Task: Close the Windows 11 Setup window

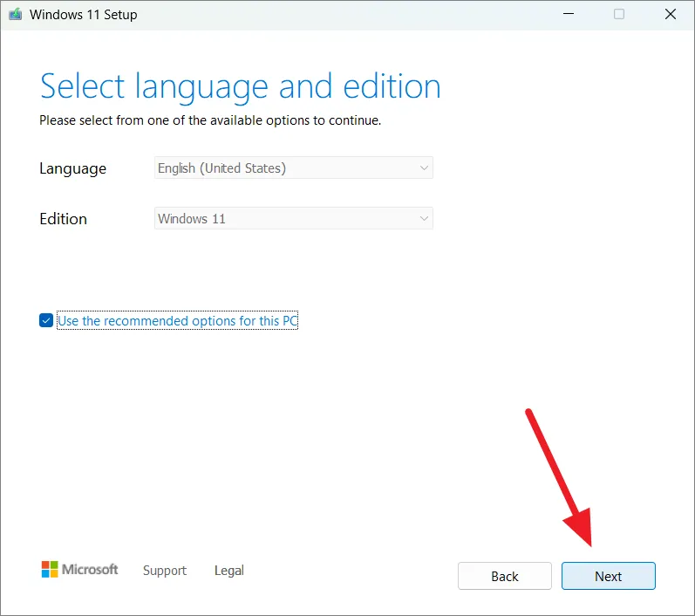Action: (x=671, y=14)
